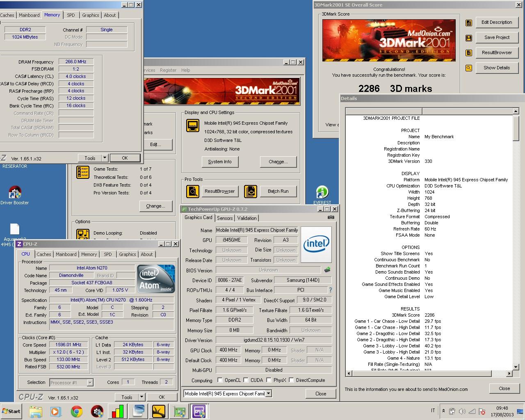Open the Caches tab in lower CPU-Z window

coord(44,254)
